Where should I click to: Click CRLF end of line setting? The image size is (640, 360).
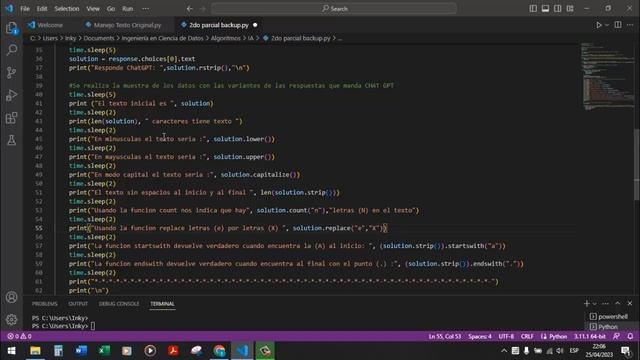tap(527, 337)
